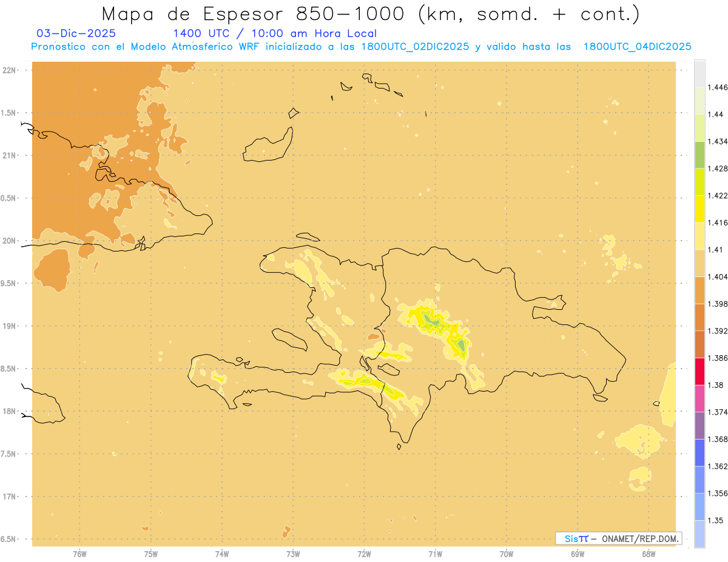Click the '19N' latitude label
728x562 pixels.
coord(10,326)
